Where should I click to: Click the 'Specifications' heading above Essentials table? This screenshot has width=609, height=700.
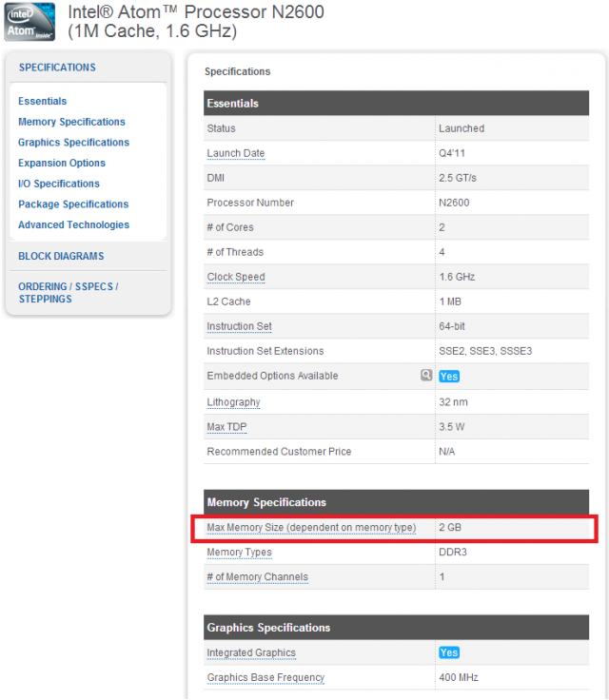click(238, 72)
